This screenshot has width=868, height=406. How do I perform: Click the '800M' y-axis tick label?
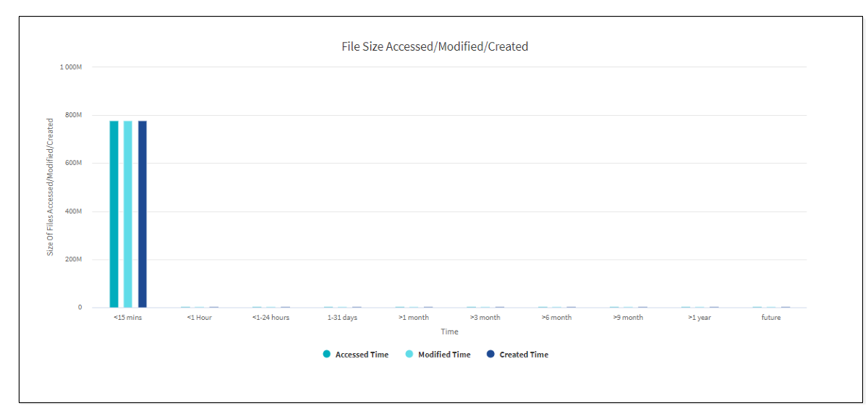[x=72, y=115]
